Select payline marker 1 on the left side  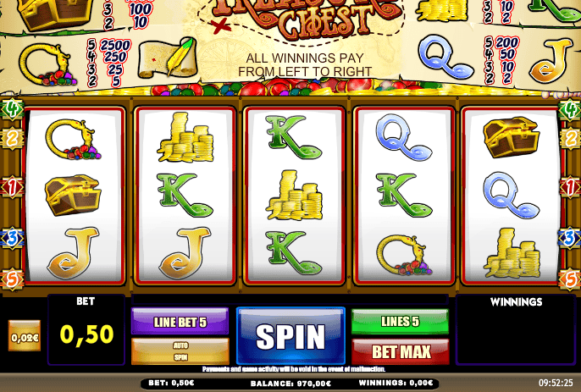[12, 187]
